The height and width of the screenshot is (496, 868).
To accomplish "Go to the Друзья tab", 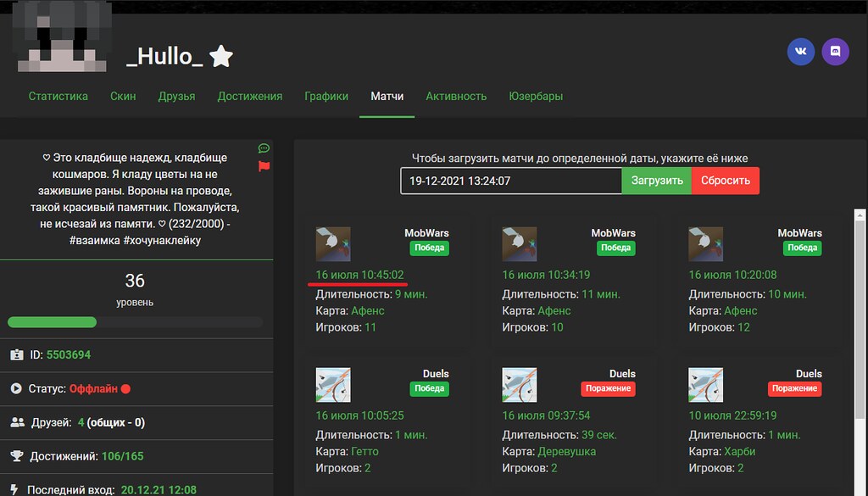I will [x=176, y=96].
